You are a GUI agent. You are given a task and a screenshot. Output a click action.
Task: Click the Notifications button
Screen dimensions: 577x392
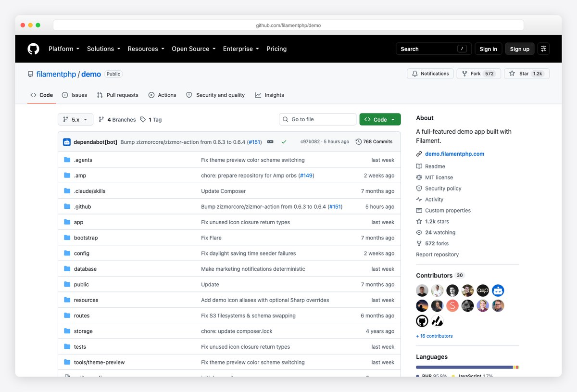[430, 74]
